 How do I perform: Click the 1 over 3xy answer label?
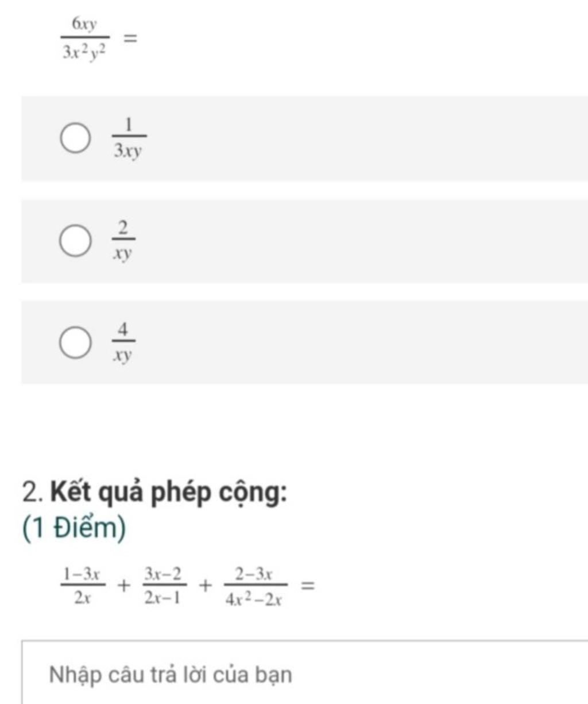[129, 138]
